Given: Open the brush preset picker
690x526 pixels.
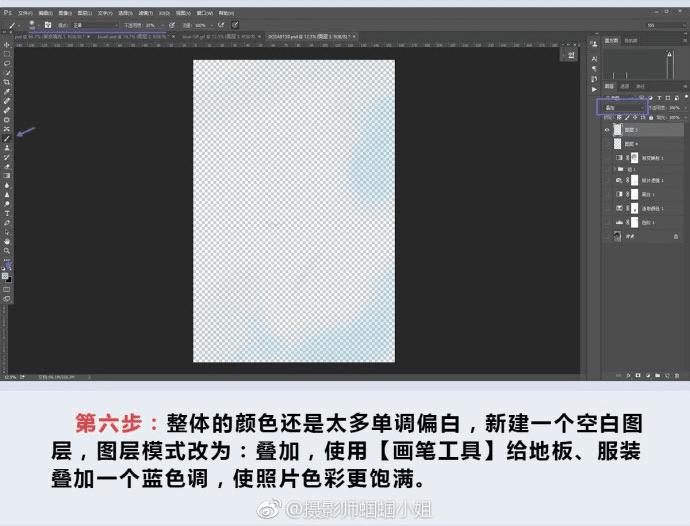Looking at the screenshot, I should [x=32, y=25].
